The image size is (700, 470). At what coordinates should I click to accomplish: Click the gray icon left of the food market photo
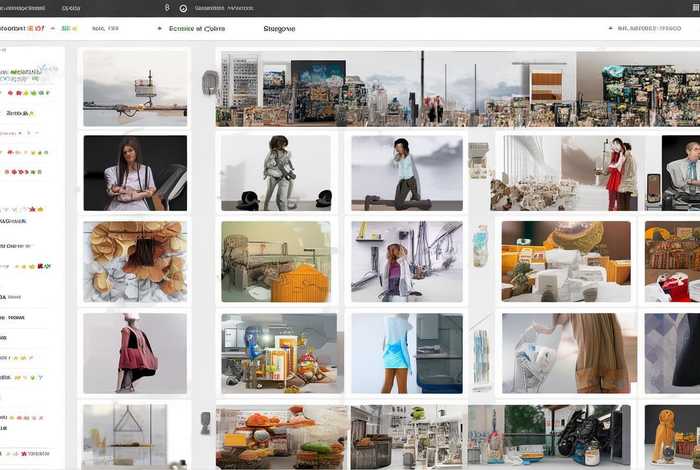(206, 422)
